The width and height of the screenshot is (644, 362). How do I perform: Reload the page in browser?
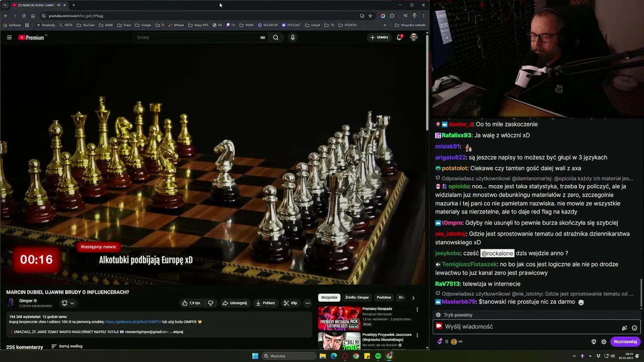point(24,16)
